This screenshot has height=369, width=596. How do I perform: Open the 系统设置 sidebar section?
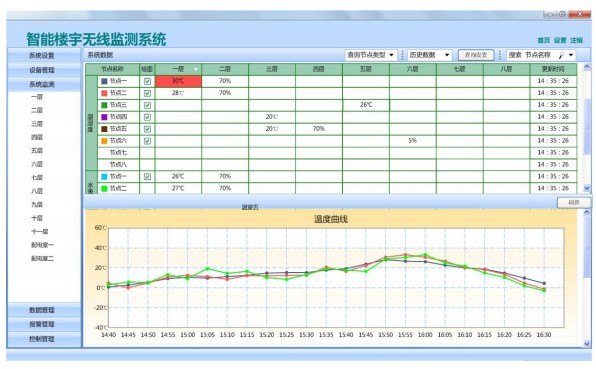coord(44,55)
